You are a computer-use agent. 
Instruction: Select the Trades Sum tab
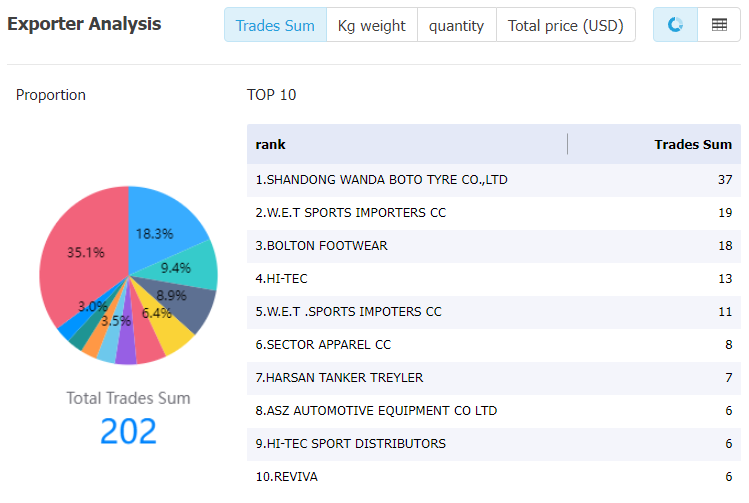[275, 25]
